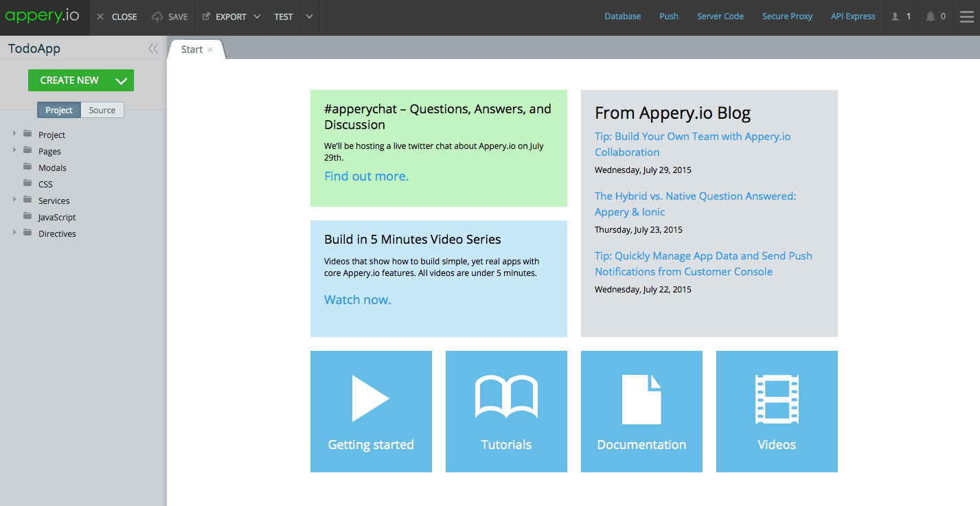The image size is (980, 506).
Task: Click the Pages folder icon
Action: [x=27, y=150]
